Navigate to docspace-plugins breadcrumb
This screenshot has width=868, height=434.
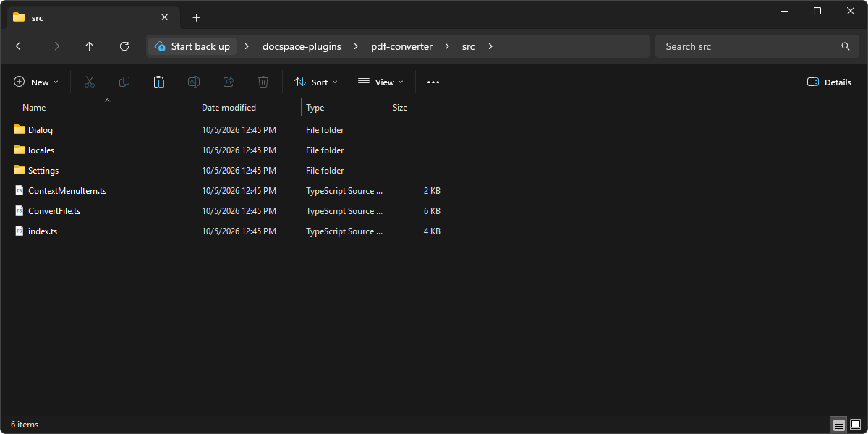(302, 46)
